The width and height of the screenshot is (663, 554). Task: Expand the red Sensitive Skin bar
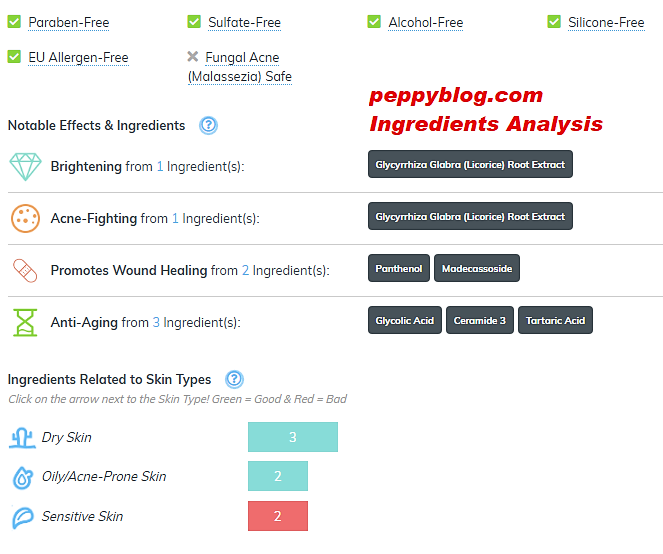[x=277, y=516]
